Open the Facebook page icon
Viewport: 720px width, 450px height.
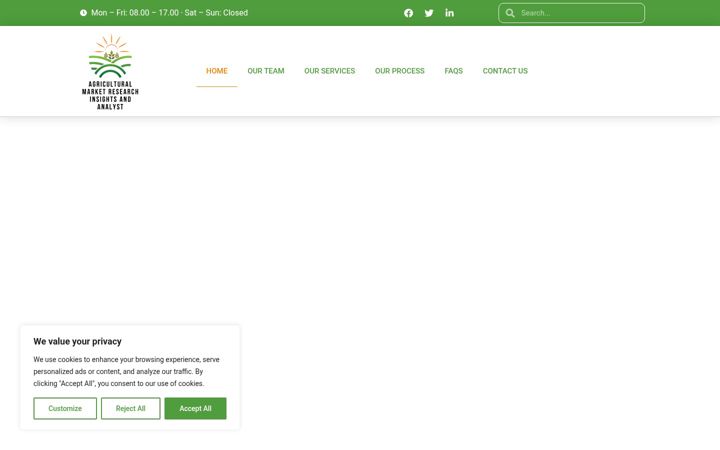(x=408, y=13)
